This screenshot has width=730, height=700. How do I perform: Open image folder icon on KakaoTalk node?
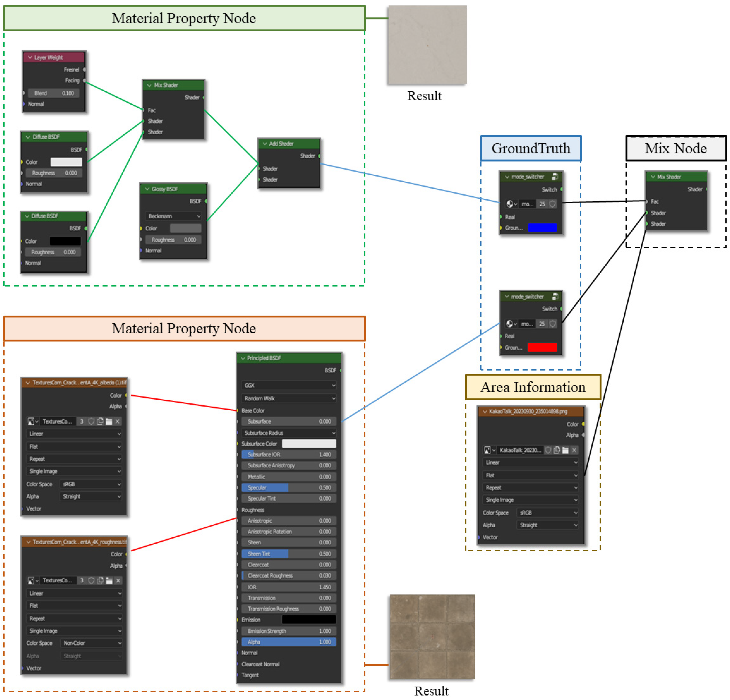tap(565, 450)
